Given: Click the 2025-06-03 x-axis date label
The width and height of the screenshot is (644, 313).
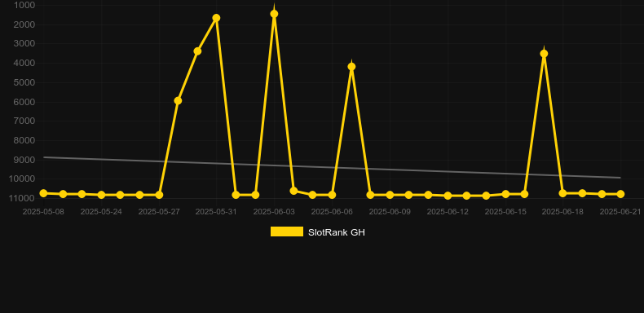Looking at the screenshot, I should pos(274,212).
